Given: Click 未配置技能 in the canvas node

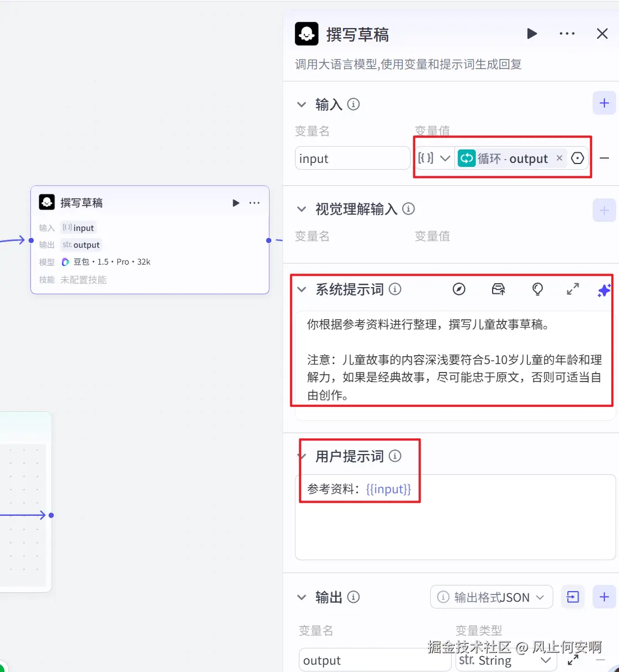Looking at the screenshot, I should point(83,280).
